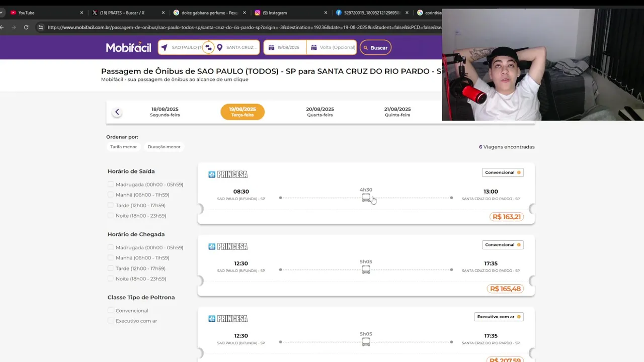
Task: Click the previous dates arrow
Action: [117, 112]
